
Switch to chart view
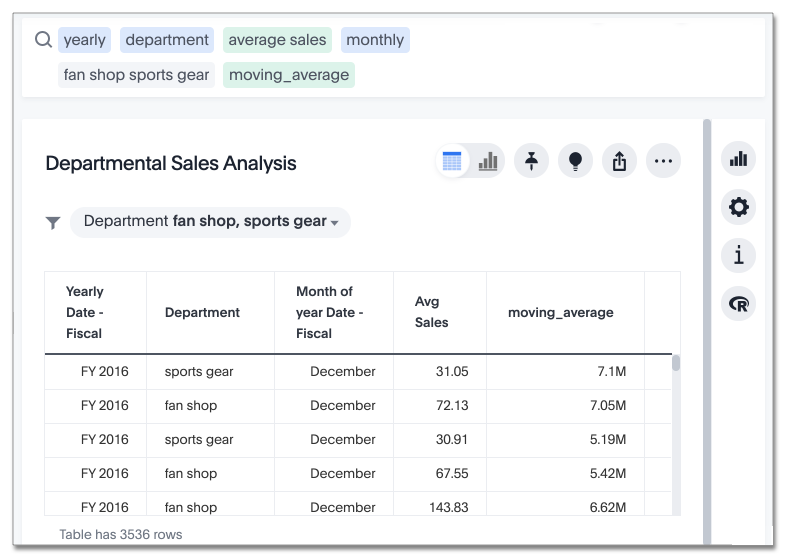488,161
